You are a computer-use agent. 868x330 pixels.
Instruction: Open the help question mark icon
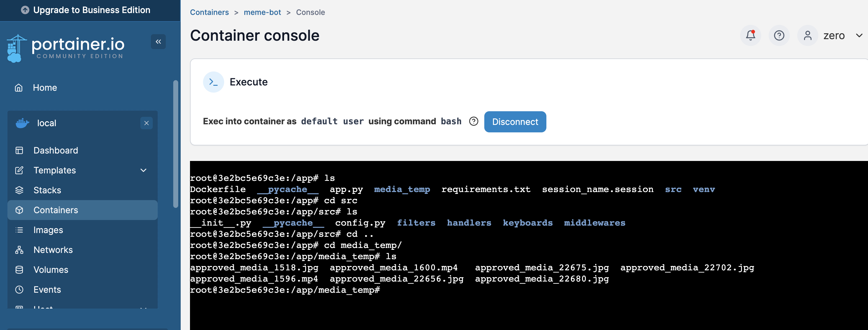pos(779,35)
